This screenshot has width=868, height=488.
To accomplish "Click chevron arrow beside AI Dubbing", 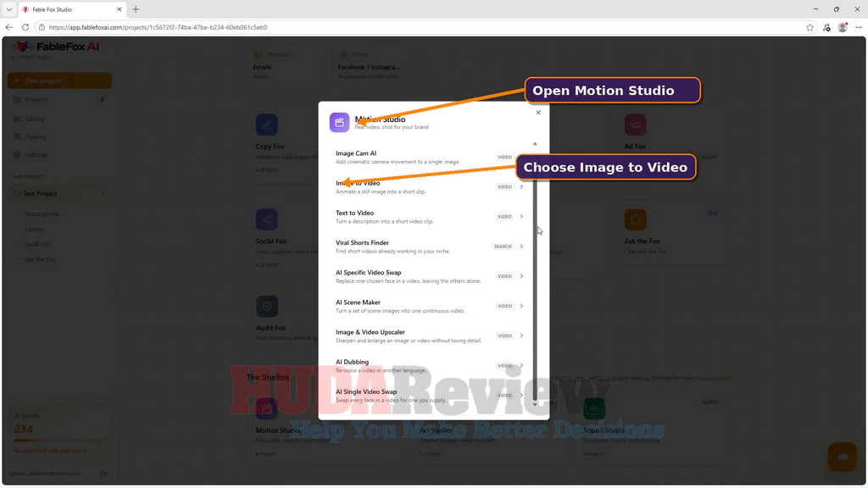I will 521,366.
